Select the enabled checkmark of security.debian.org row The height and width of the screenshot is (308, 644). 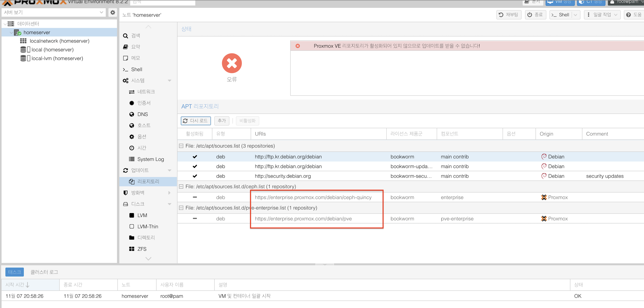click(195, 176)
